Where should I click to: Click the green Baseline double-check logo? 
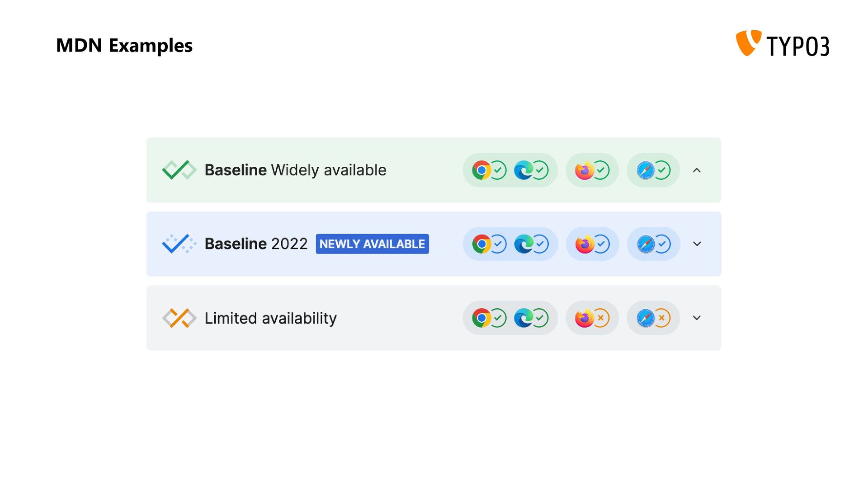click(179, 170)
